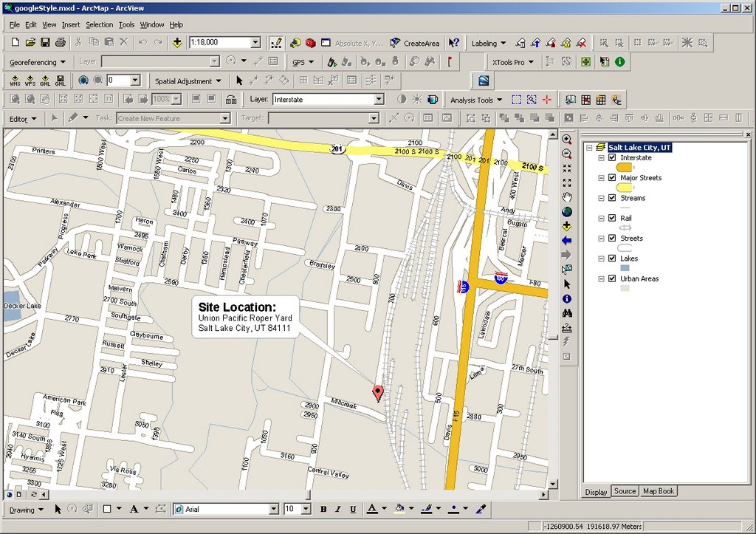Click the Save disk icon
The width and height of the screenshot is (756, 534).
tap(45, 43)
